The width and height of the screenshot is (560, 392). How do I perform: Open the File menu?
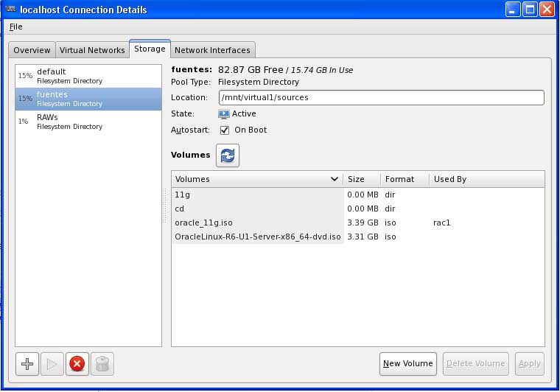tap(15, 27)
